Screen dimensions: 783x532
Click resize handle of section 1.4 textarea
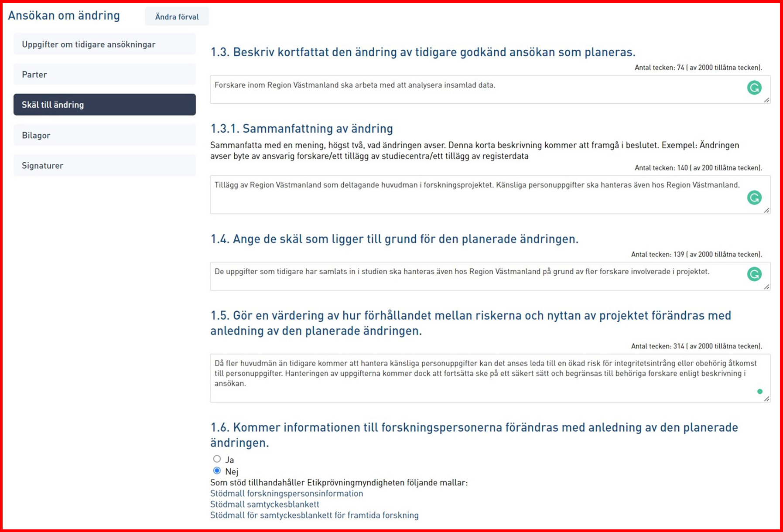point(766,286)
